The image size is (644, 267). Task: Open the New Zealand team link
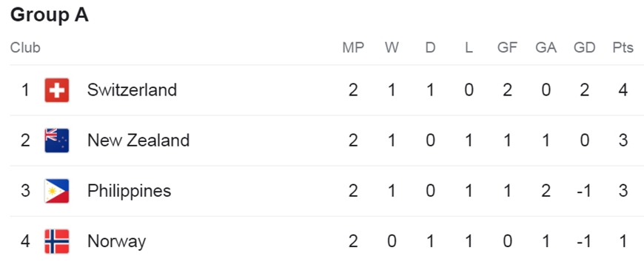[x=138, y=141]
